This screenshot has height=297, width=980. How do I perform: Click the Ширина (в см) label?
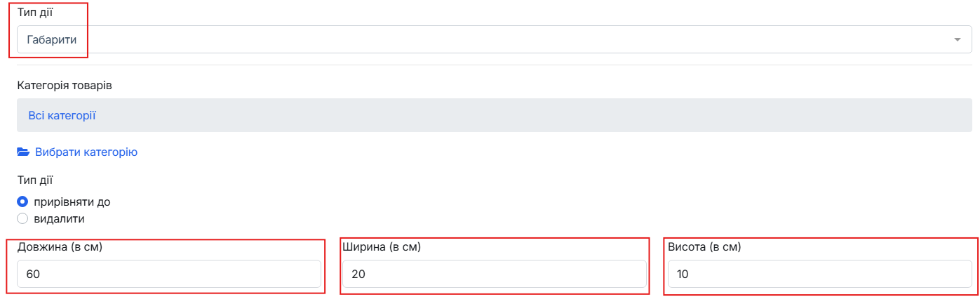[382, 247]
